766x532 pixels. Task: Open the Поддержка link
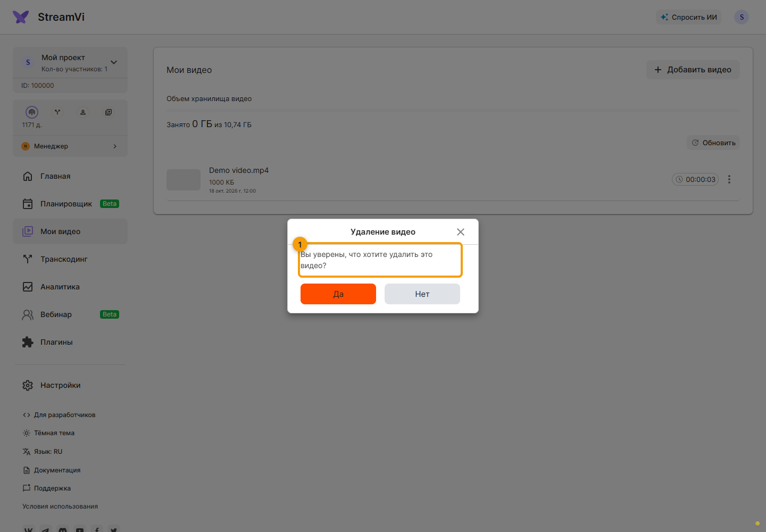[x=47, y=488]
